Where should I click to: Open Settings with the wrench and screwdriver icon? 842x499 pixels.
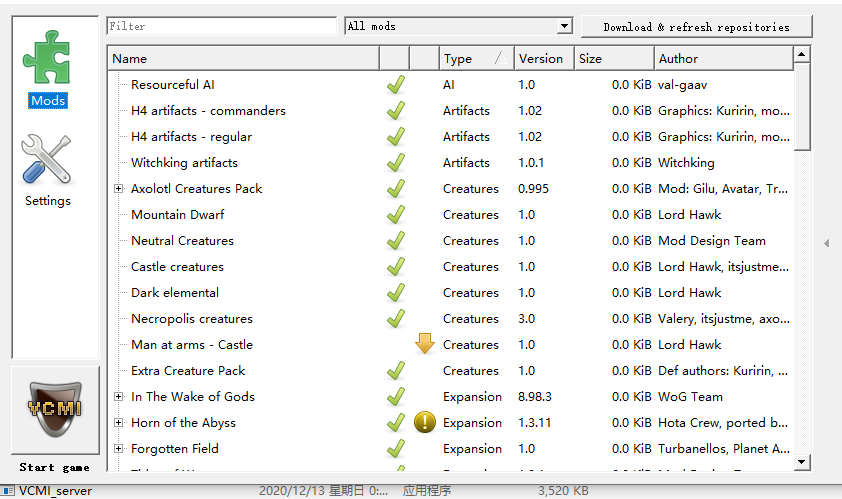[x=47, y=170]
